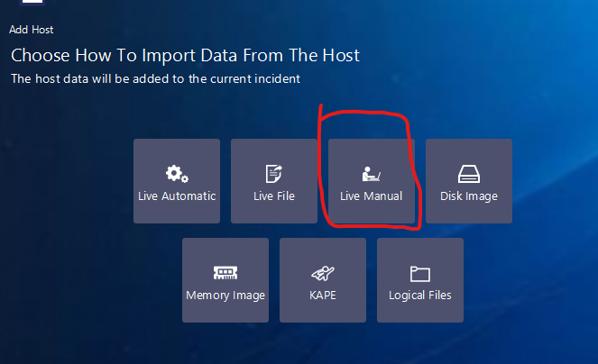Pick the Live File label
598x364 pixels.
(x=274, y=196)
